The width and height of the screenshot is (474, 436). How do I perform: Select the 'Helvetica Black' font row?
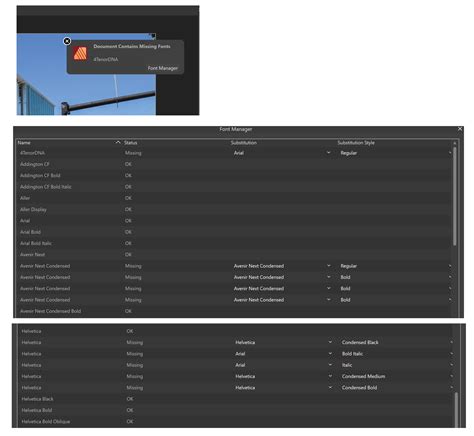click(235, 399)
